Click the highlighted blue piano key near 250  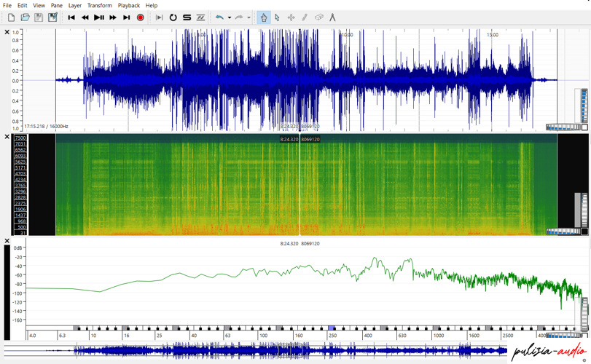332,328
